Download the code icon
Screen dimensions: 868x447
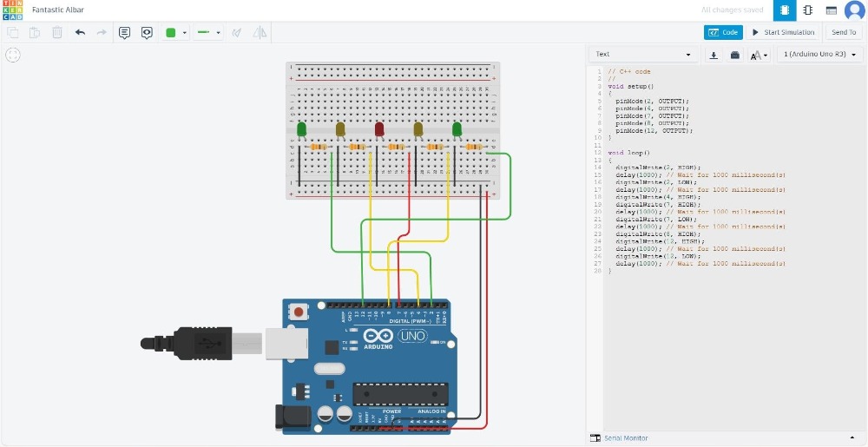714,55
